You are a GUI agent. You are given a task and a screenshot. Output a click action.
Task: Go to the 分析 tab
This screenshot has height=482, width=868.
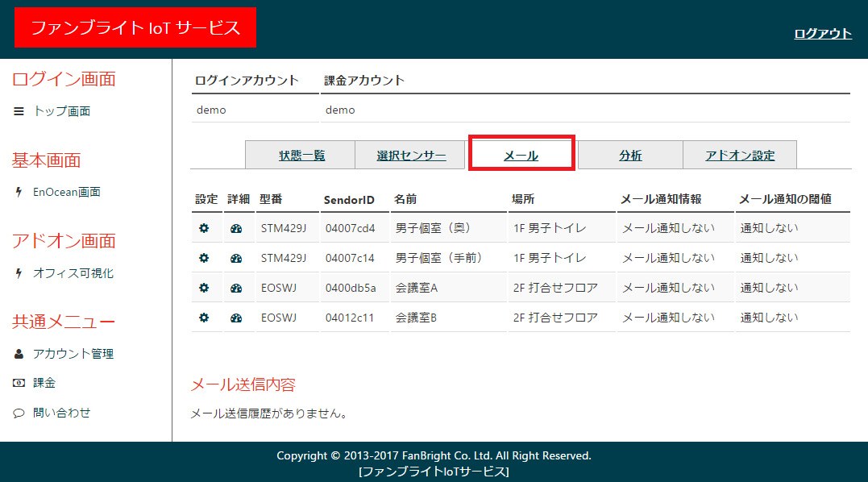(x=630, y=156)
